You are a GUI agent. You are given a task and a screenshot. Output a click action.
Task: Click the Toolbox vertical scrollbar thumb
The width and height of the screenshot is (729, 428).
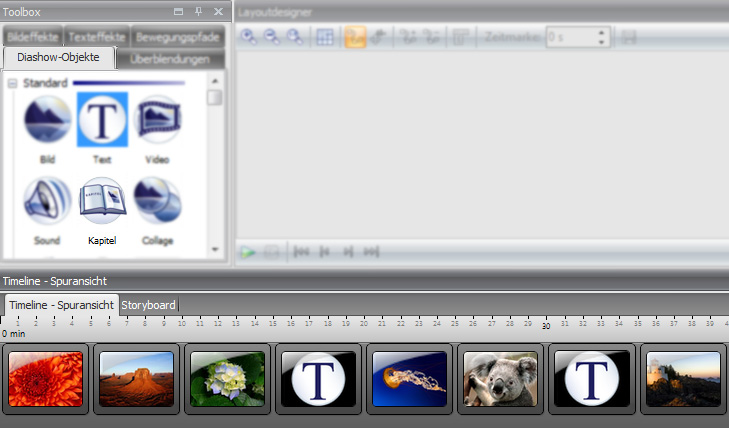[x=214, y=97]
